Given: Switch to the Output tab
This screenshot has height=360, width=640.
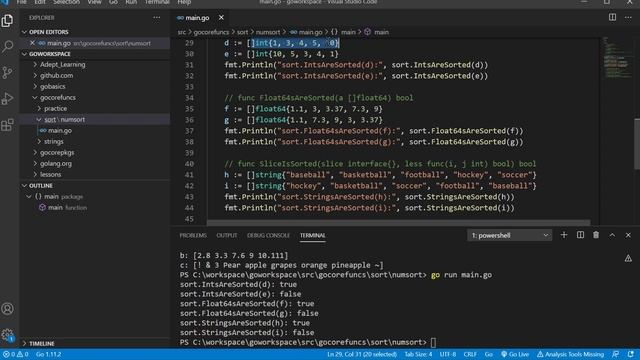Looking at the screenshot, I should pos(227,236).
